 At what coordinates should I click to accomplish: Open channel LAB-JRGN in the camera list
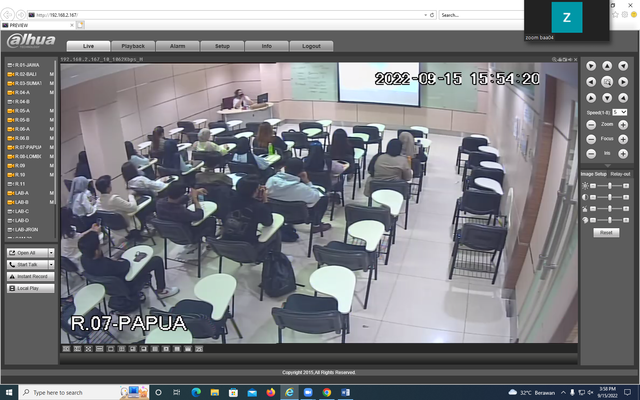[x=27, y=230]
